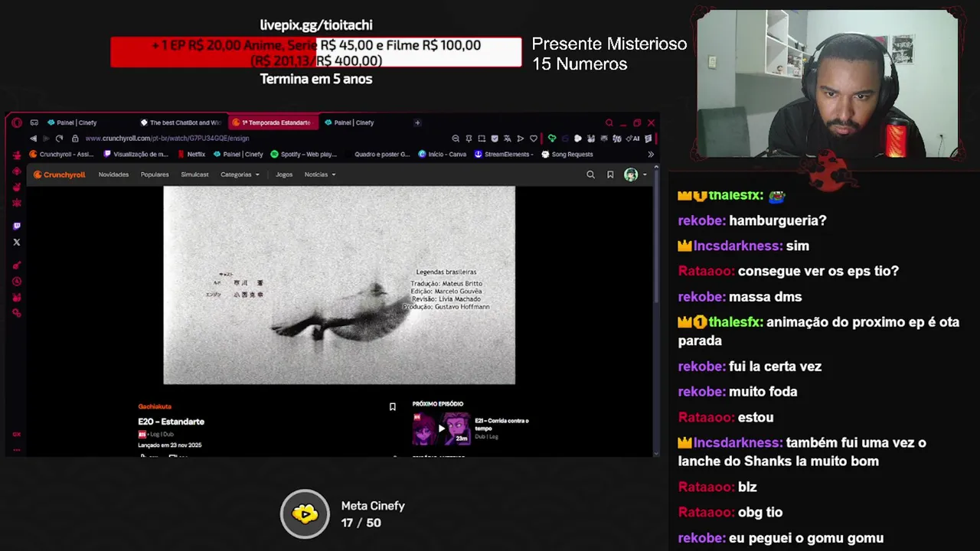Click the video player area

[339, 285]
